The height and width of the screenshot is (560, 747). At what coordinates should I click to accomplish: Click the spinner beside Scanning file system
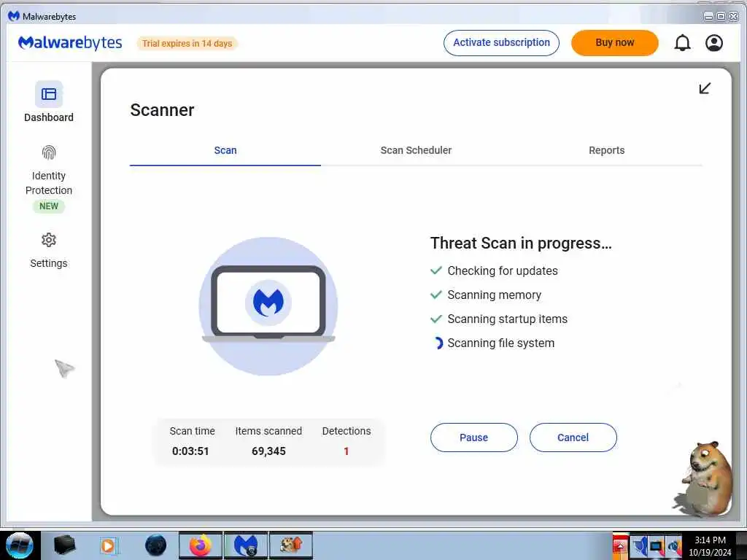click(438, 343)
